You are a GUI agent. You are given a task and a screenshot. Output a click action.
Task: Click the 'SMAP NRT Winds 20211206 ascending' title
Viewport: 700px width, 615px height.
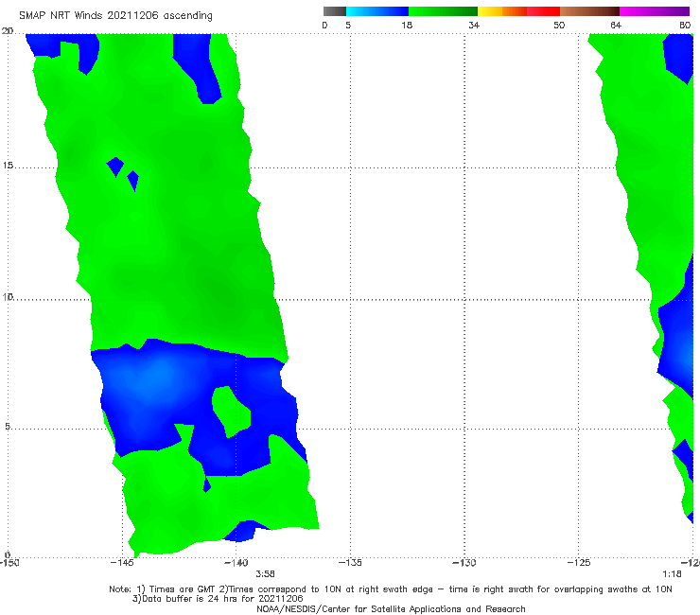(x=115, y=16)
